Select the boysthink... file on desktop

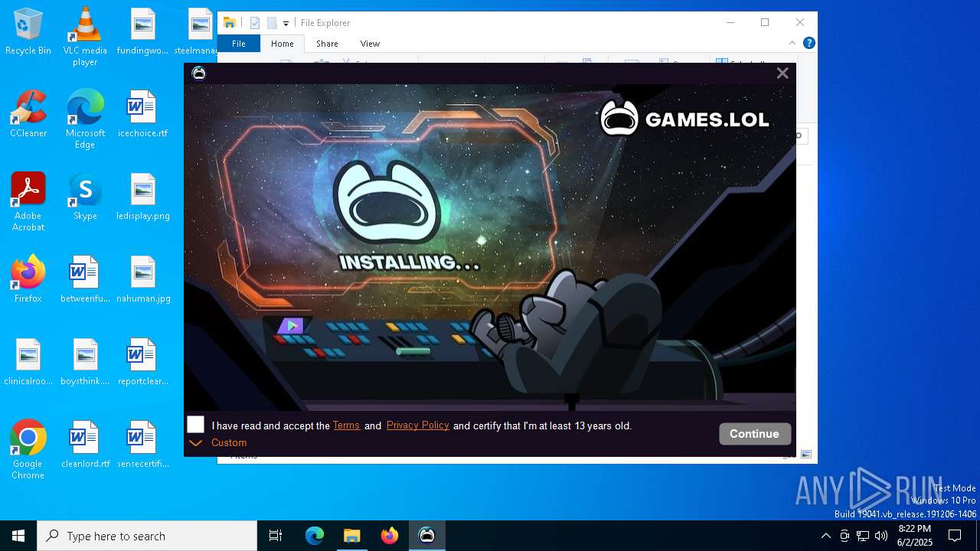pyautogui.click(x=85, y=363)
